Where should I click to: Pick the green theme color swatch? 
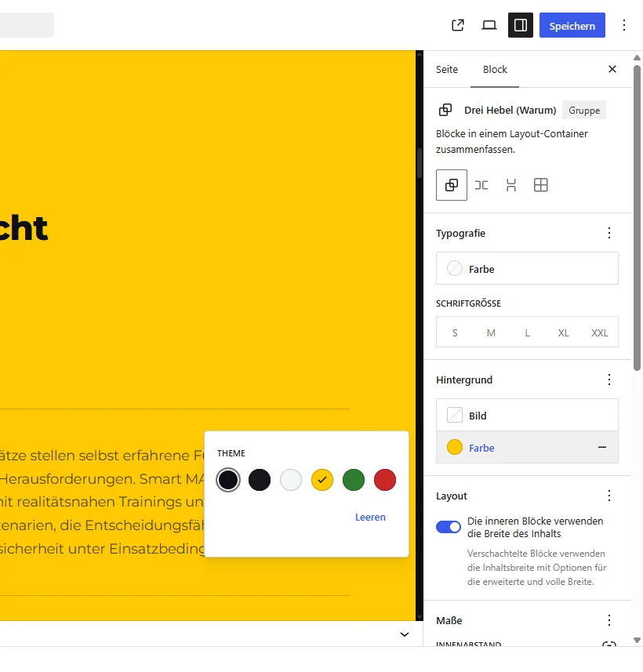click(354, 480)
